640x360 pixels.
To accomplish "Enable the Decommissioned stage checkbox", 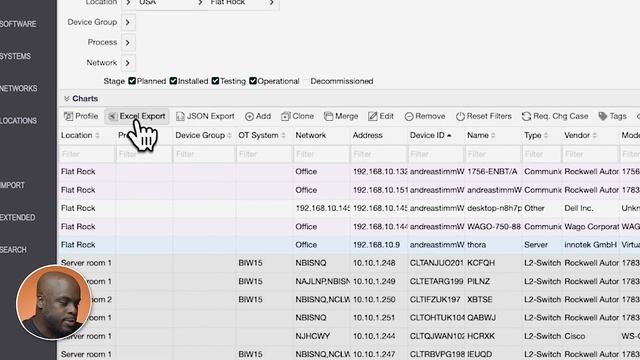I will click(306, 81).
